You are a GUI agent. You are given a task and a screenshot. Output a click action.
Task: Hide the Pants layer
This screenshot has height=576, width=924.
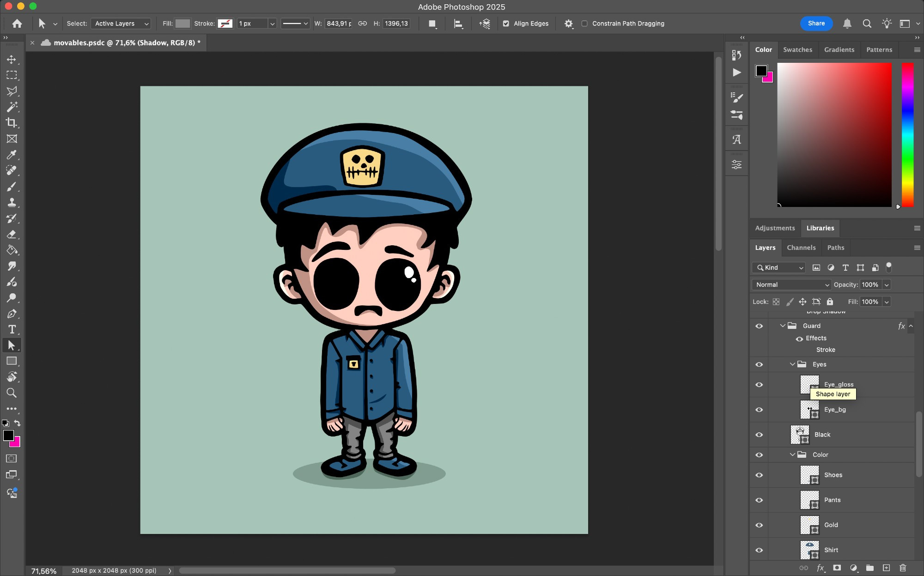(x=759, y=500)
